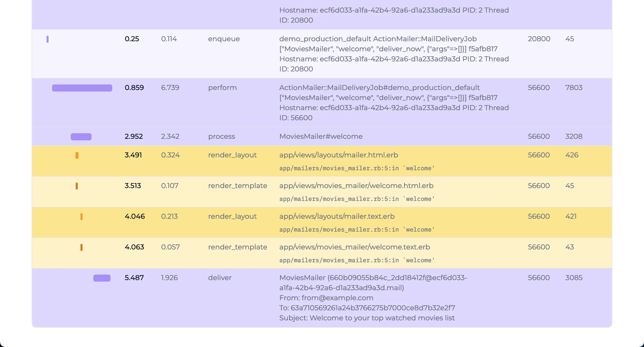
Task: Click ActionMailer::MailDeliveryJob#demo_production_default description
Action: (379, 88)
